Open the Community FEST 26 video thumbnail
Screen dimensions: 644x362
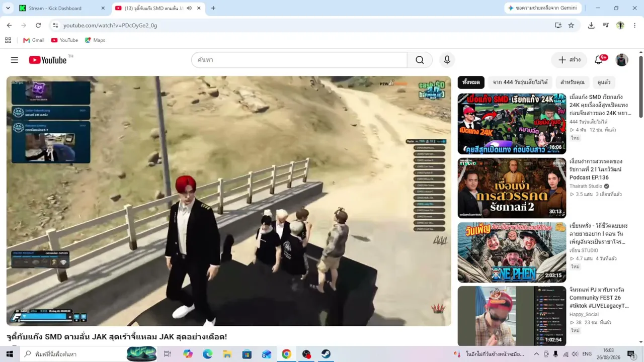[512, 317]
